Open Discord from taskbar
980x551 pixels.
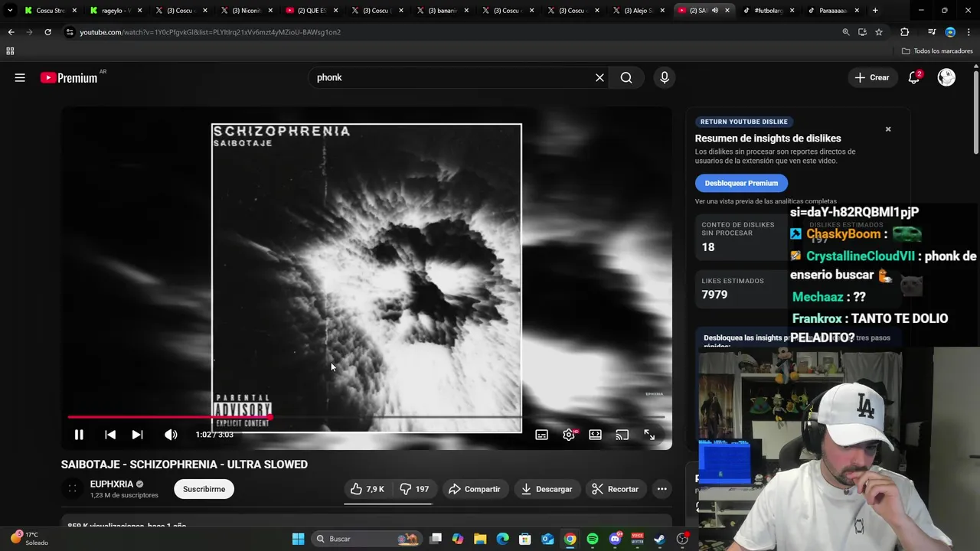615,539
